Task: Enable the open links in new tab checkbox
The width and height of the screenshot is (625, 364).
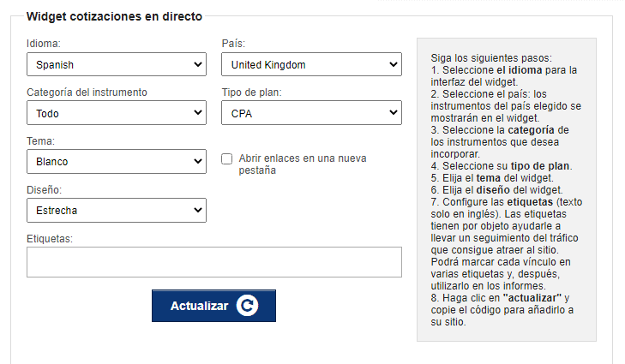Action: [227, 158]
